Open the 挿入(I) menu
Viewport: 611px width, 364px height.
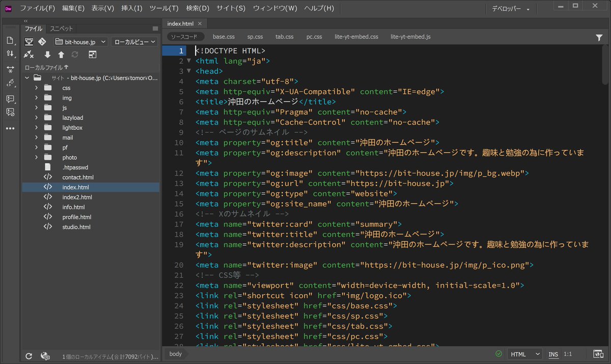[x=132, y=9]
